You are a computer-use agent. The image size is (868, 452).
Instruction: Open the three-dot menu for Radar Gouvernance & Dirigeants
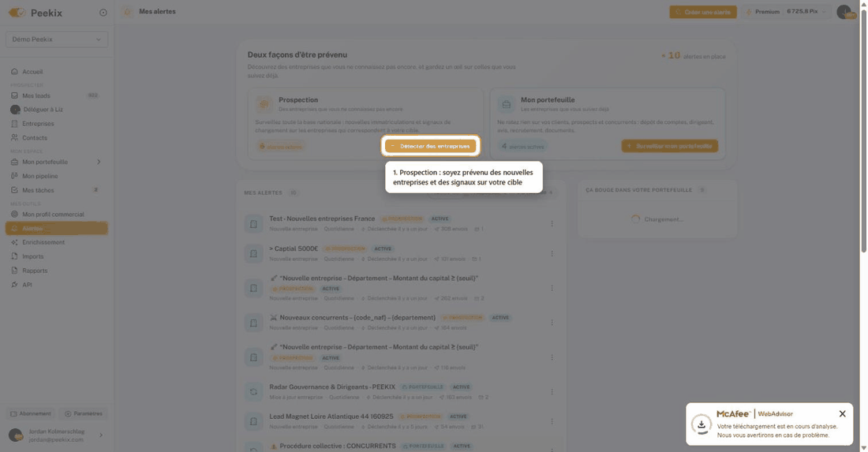552,392
